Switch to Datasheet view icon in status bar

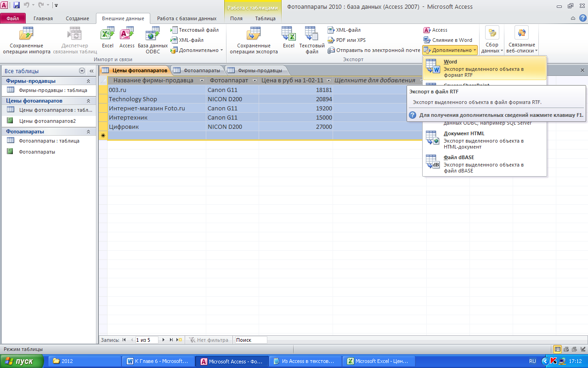[558, 349]
